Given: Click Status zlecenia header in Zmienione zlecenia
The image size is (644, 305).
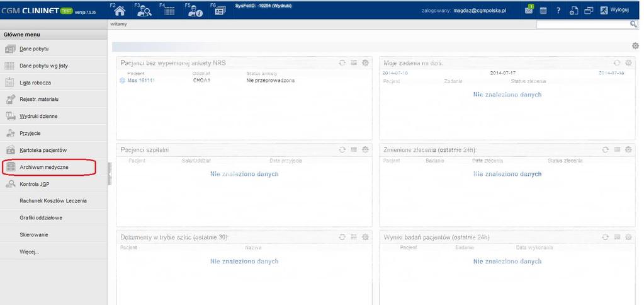Looking at the screenshot, I should (x=565, y=161).
